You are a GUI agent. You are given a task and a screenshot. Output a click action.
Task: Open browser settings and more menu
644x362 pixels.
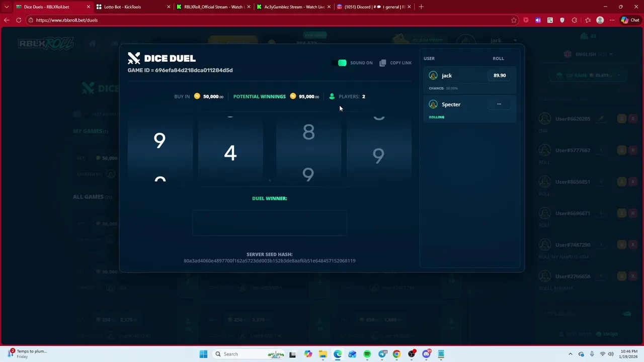pos(612,20)
